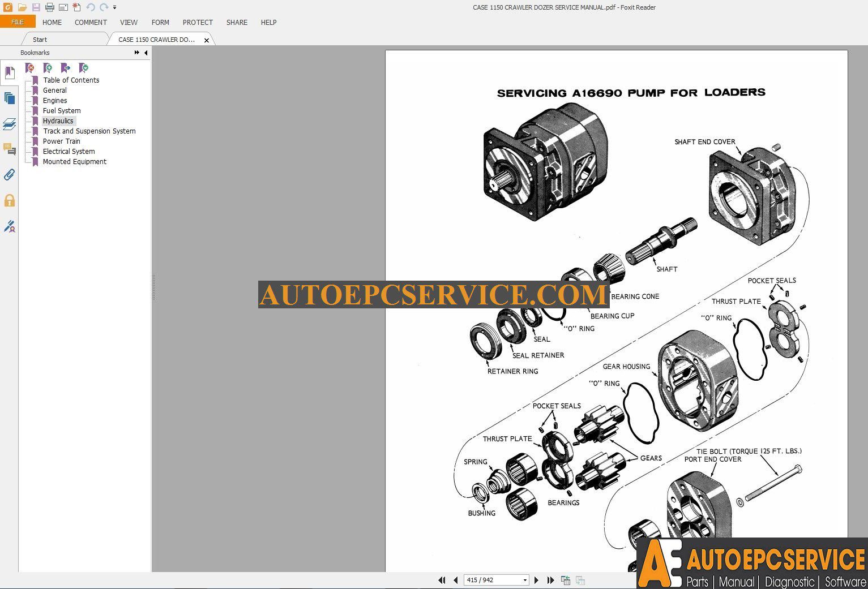The width and height of the screenshot is (868, 589).
Task: Open the Security lock sidebar panel
Action: coord(10,200)
